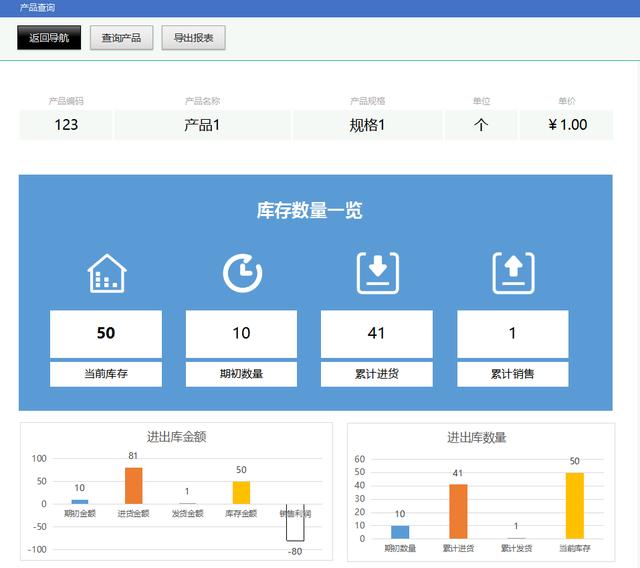Click the 期初数量 label box
This screenshot has width=640, height=568.
coord(241,374)
